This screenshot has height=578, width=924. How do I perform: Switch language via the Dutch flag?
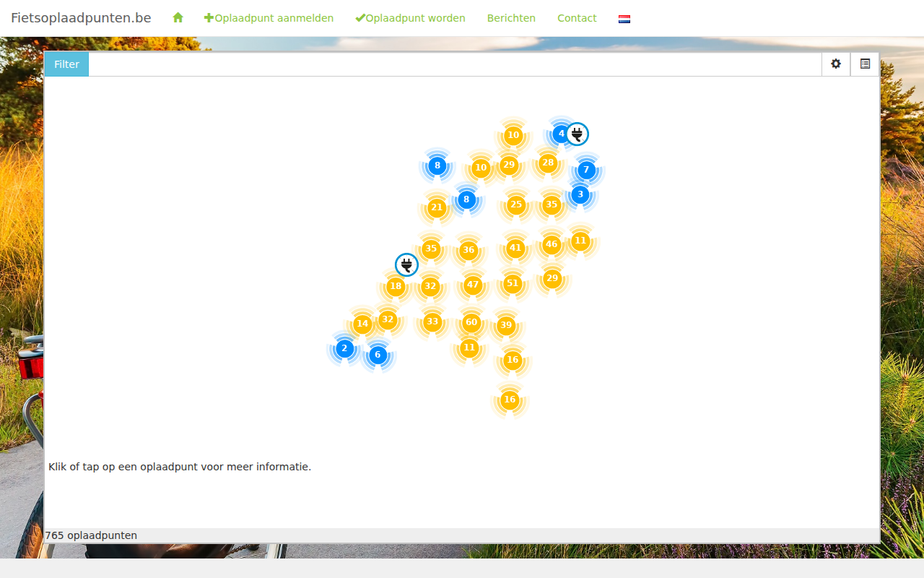[x=624, y=19]
